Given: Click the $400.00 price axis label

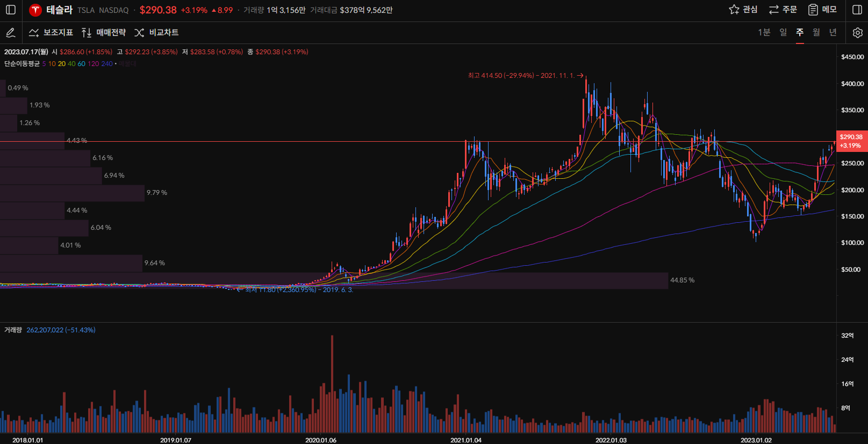Looking at the screenshot, I should click(x=852, y=84).
